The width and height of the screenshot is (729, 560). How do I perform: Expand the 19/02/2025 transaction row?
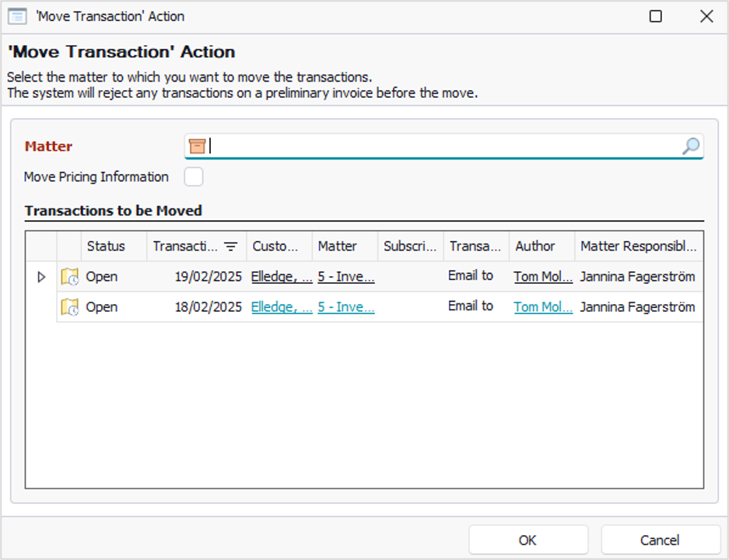(x=41, y=277)
